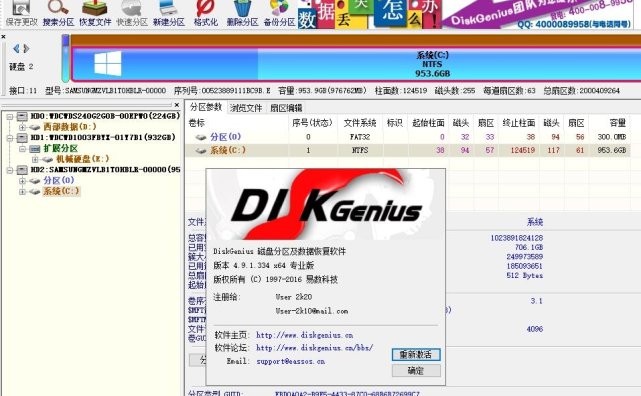Screen dimensions: 641x396
Task: Open the 备份分区 backup partition tool
Action: click(279, 14)
